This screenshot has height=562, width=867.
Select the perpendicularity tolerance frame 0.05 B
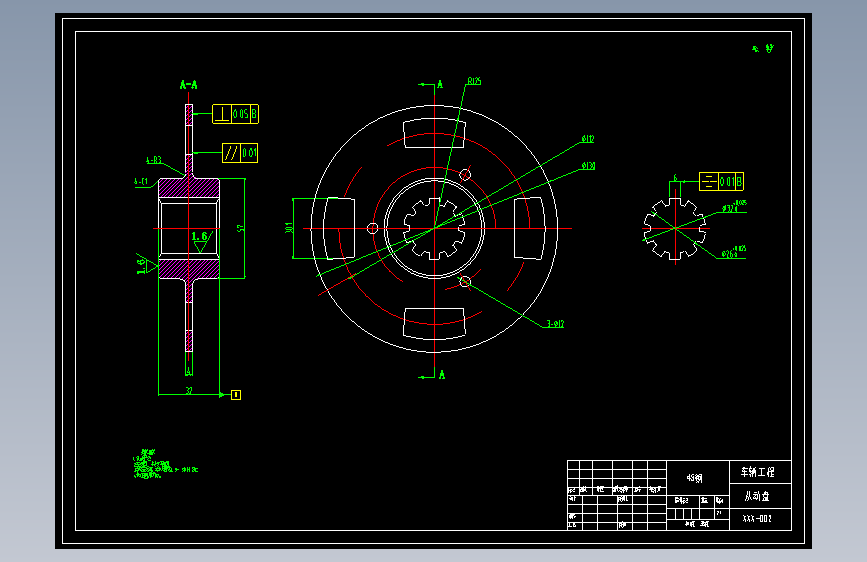[x=236, y=114]
